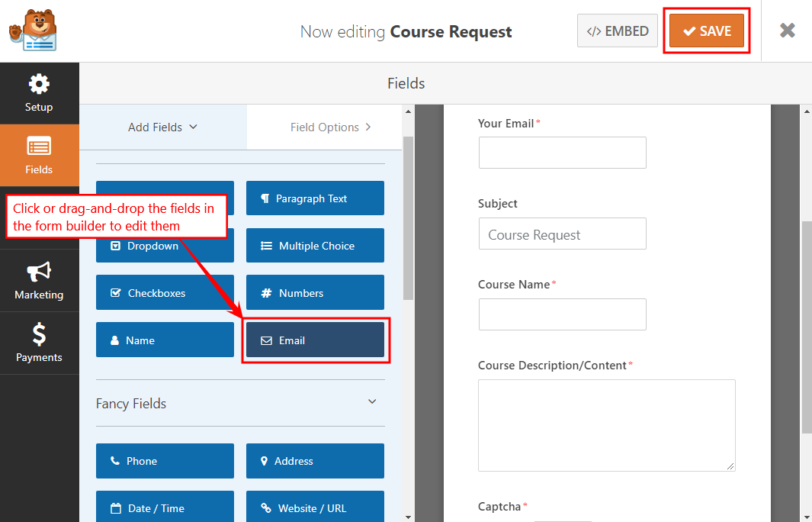Screen dimensions: 812x522
Task: Open the Payments dollar panel
Action: pos(40,343)
